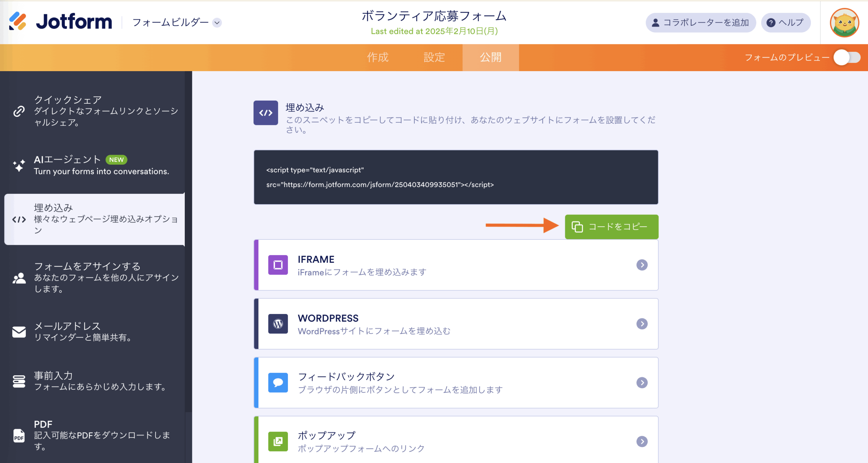
Task: Expand the feedback button option chevron
Action: (x=642, y=383)
